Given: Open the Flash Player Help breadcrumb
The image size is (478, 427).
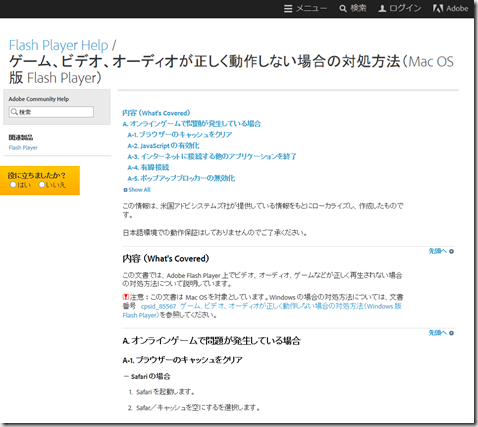Looking at the screenshot, I should point(58,45).
